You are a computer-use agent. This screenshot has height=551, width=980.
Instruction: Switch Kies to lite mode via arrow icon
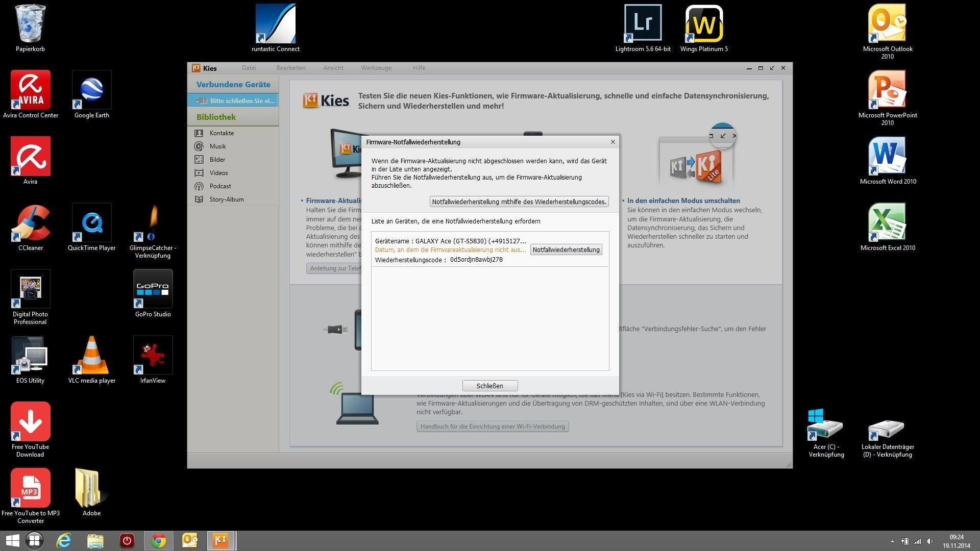click(x=772, y=68)
